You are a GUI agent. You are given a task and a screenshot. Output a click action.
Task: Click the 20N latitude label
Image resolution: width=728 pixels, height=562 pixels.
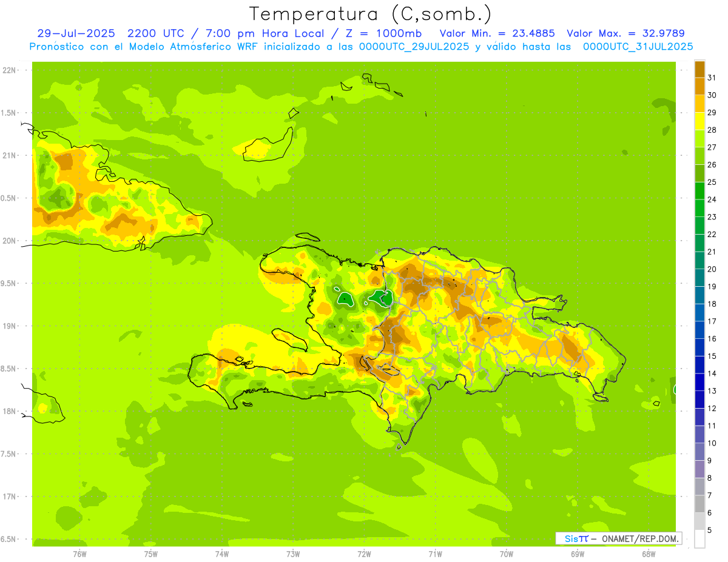point(10,241)
